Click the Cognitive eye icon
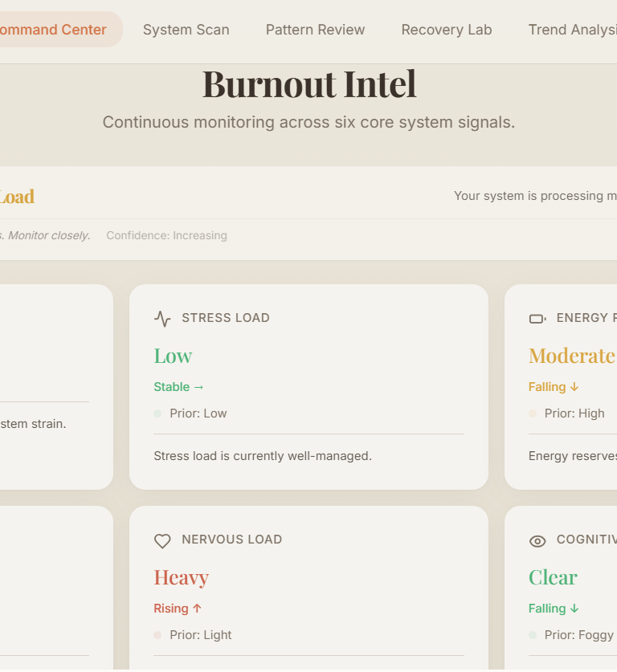The width and height of the screenshot is (617, 672). pyautogui.click(x=537, y=541)
